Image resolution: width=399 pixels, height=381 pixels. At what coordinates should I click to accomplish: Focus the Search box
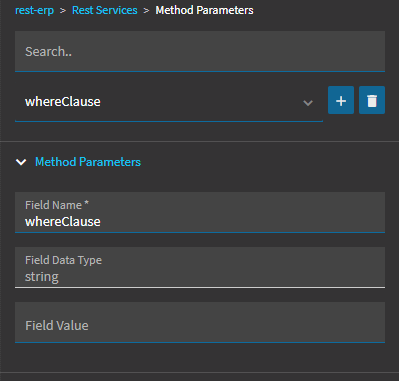pos(200,51)
